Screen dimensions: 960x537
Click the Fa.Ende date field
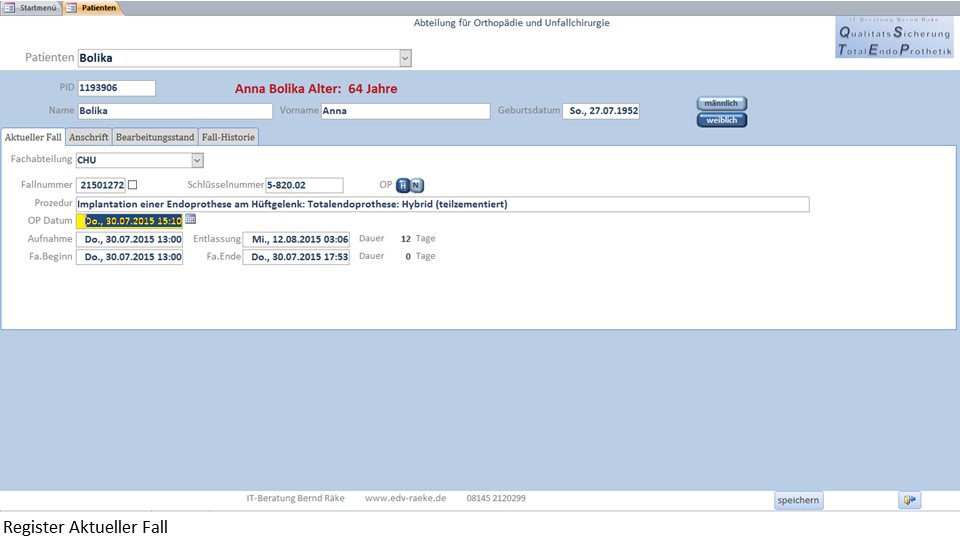[296, 257]
